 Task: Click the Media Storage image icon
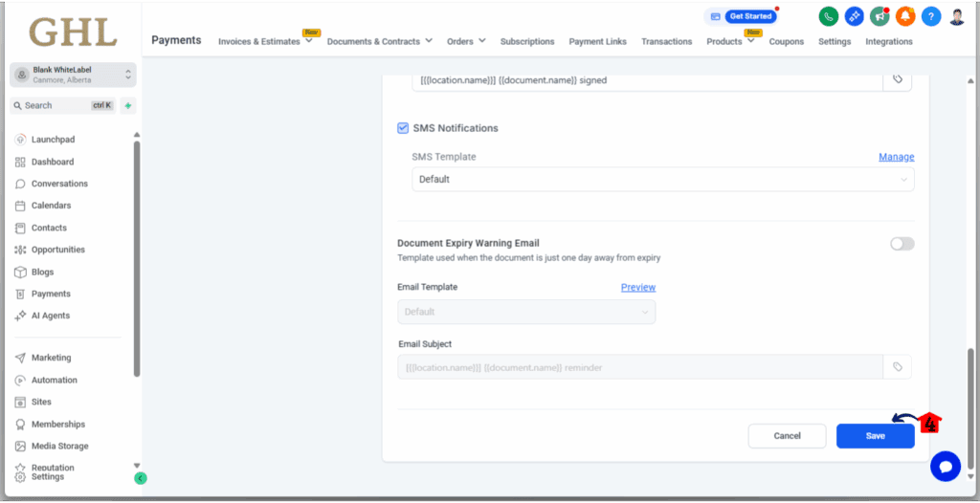[20, 447]
